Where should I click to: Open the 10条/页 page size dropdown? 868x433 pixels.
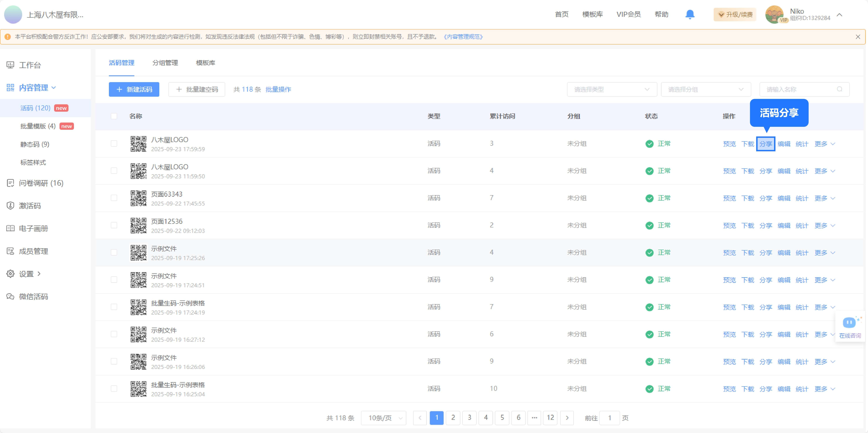(x=383, y=418)
